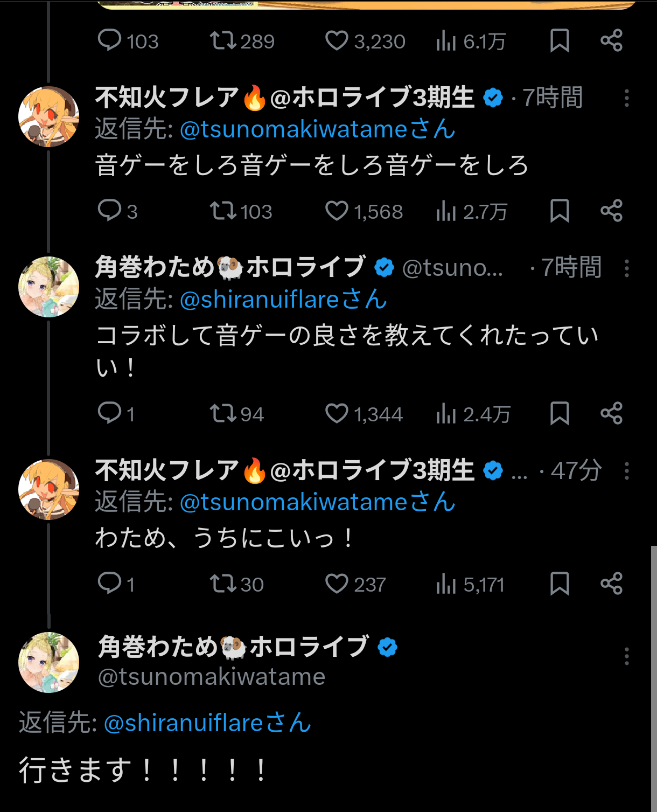This screenshot has width=657, height=812.
Task: Reply to the tweet with 94 reposts
Action: pos(110,414)
